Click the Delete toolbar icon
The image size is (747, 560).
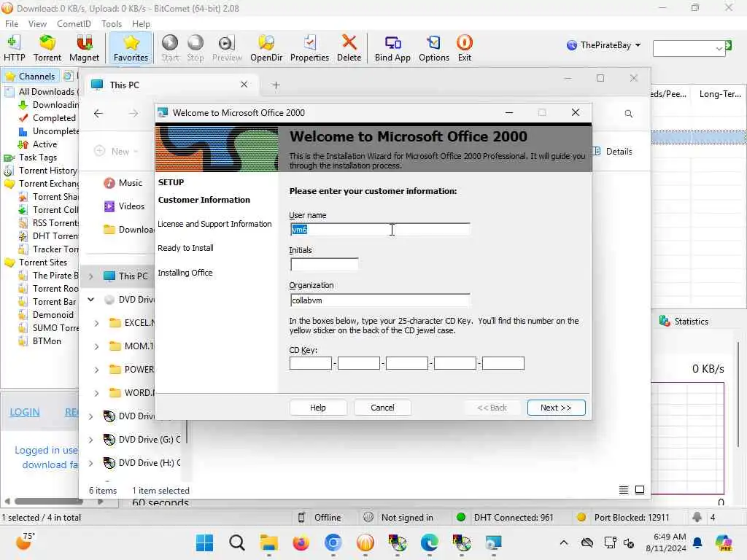coord(349,48)
